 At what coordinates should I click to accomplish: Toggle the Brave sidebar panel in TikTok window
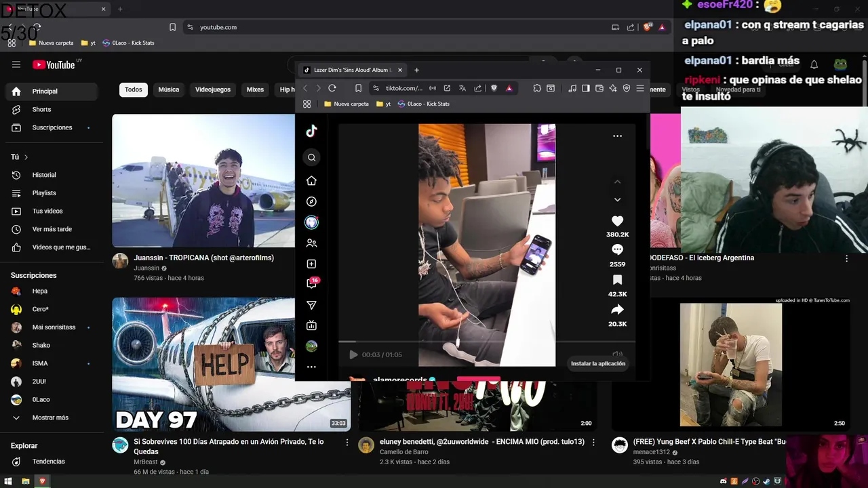click(586, 88)
